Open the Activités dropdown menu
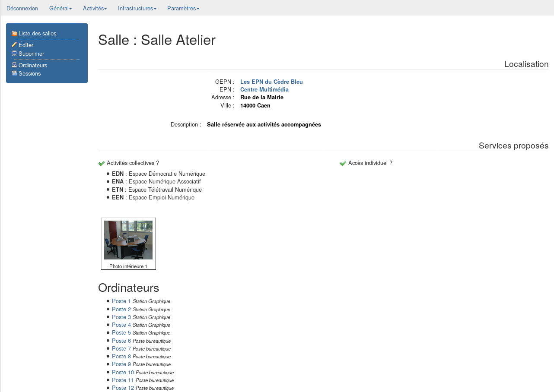This screenshot has width=554, height=392. 95,8
